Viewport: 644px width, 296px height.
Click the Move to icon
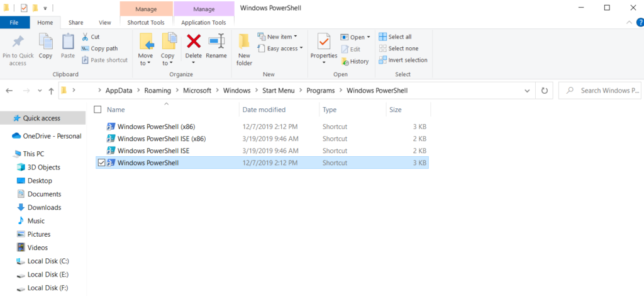click(146, 42)
